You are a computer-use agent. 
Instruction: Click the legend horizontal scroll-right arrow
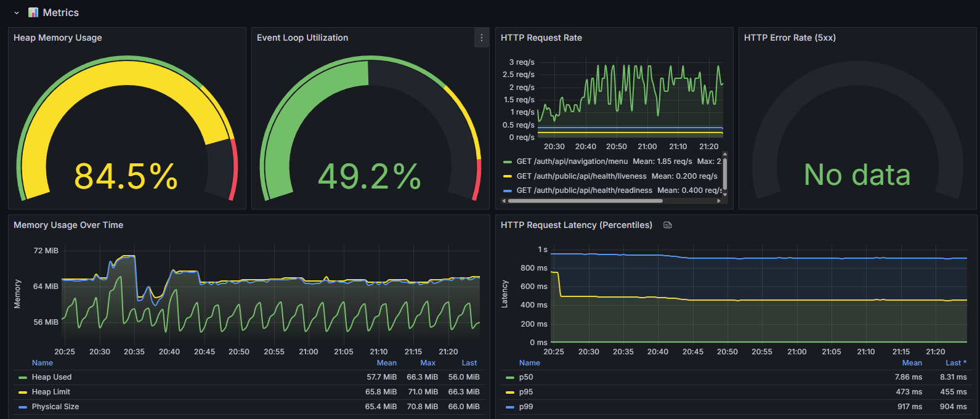pos(719,200)
